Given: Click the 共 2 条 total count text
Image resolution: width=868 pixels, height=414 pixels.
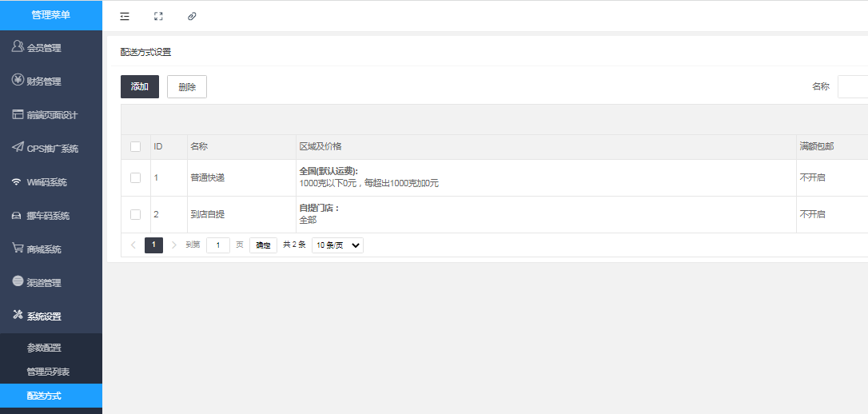Looking at the screenshot, I should [x=294, y=245].
